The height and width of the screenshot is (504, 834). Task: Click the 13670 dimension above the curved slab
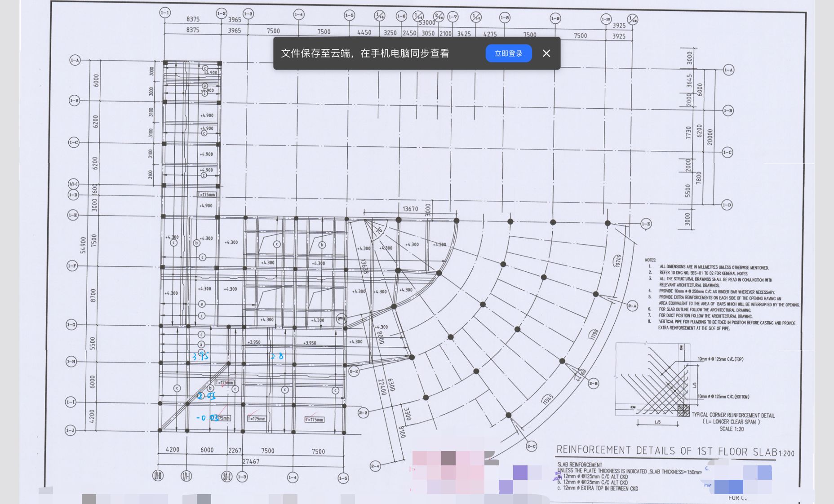pyautogui.click(x=410, y=209)
